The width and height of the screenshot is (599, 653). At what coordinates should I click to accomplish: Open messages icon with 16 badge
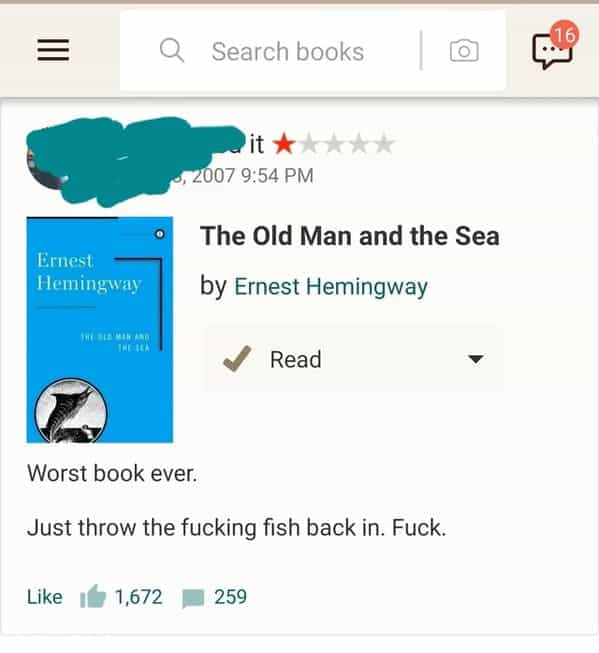(554, 46)
